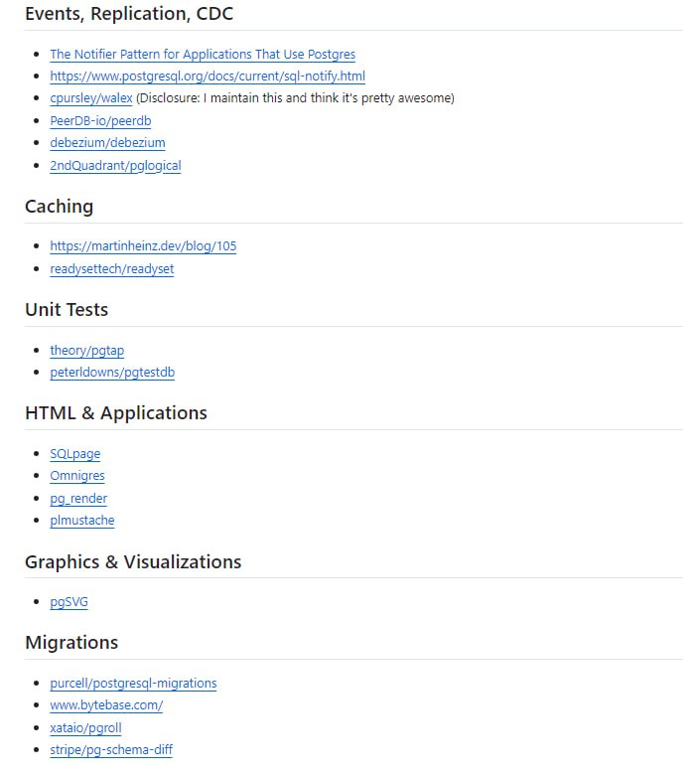This screenshot has height=774, width=700.
Task: Open the 2ndQuadrant/pglogical link
Action: click(115, 165)
